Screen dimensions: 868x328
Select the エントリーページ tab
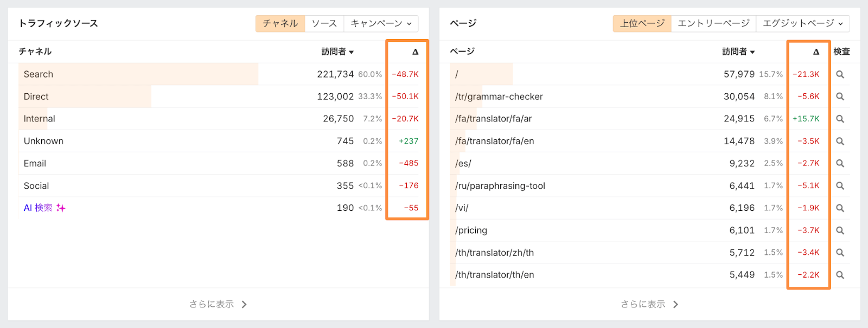coord(713,23)
